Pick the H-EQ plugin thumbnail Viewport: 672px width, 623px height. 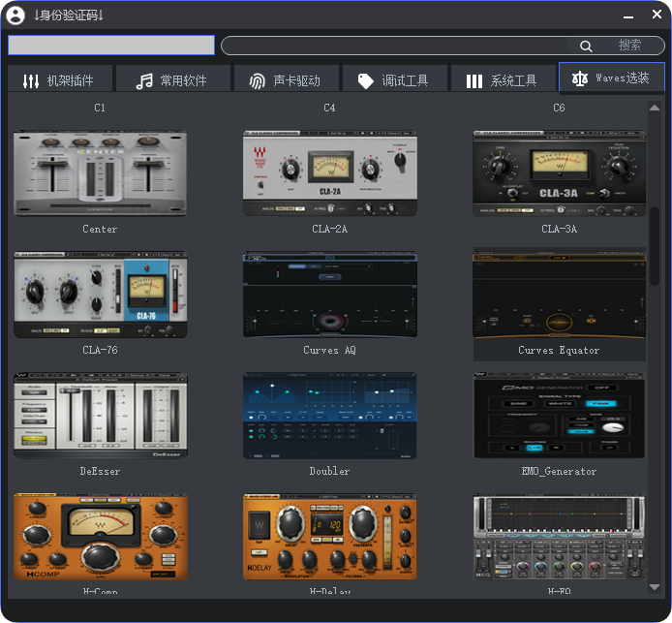pos(560,537)
